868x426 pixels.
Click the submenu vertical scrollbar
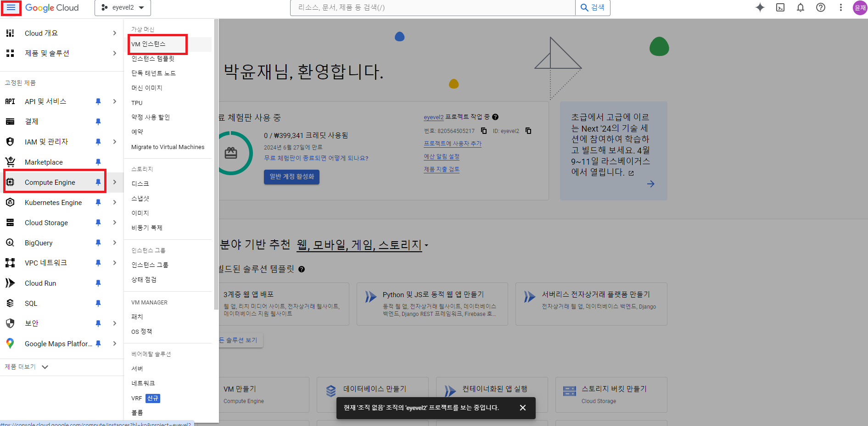216,165
